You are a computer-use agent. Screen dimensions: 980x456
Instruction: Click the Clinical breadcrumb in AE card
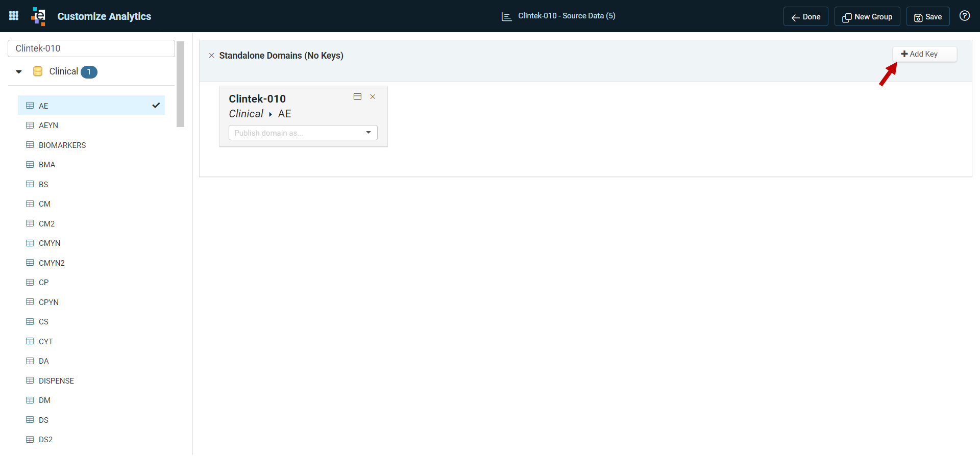(x=246, y=114)
